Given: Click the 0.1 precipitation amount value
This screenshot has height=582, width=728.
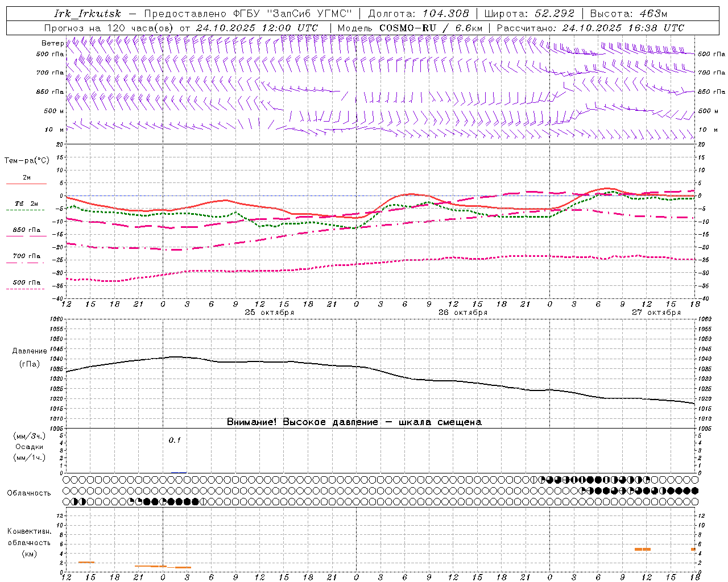Looking at the screenshot, I should tap(175, 440).
